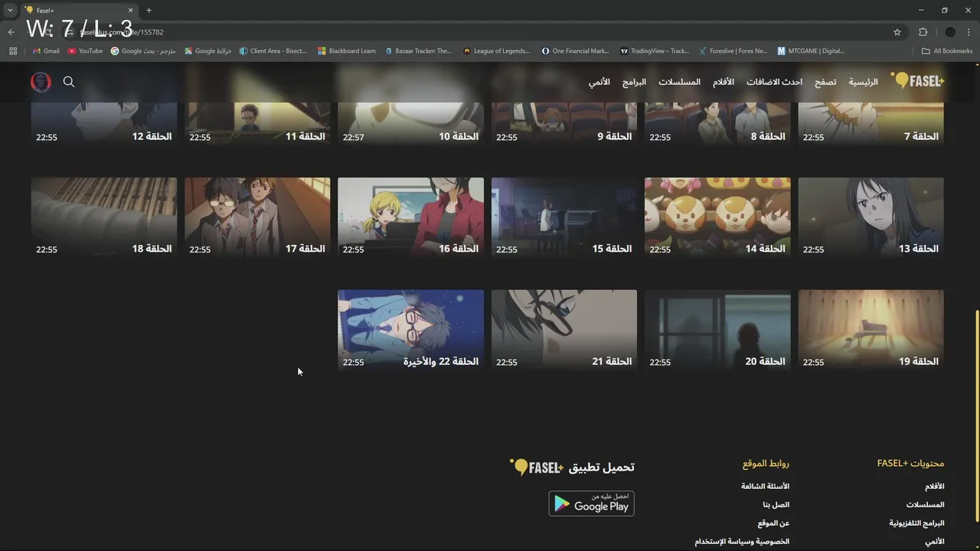Open the Client Area bookmark
Screen dimensions: 980x551
[x=273, y=51]
